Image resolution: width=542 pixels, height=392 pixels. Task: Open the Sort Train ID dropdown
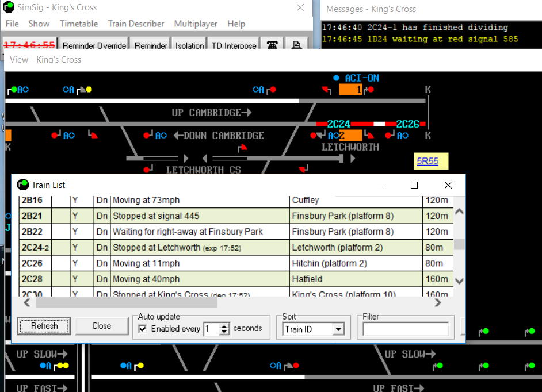(338, 329)
